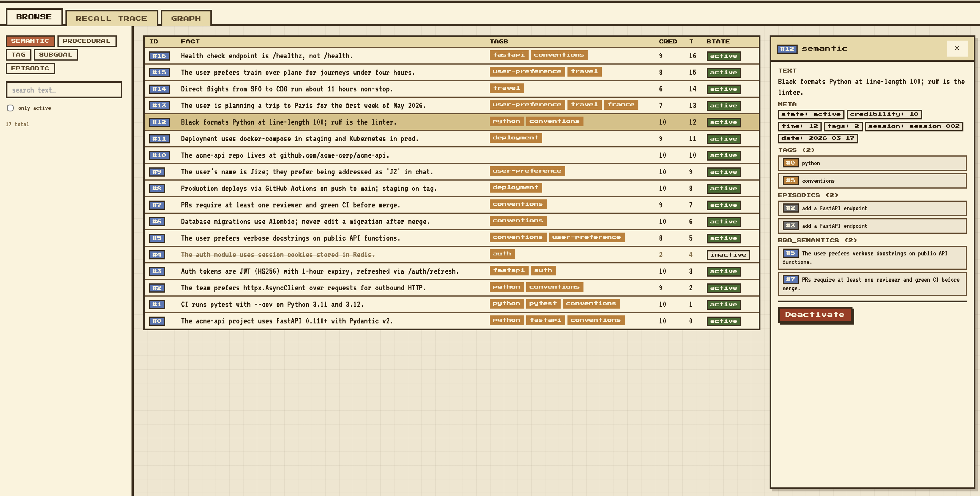Click the 17 total count label
Viewport: 980px width, 496px height.
click(17, 124)
